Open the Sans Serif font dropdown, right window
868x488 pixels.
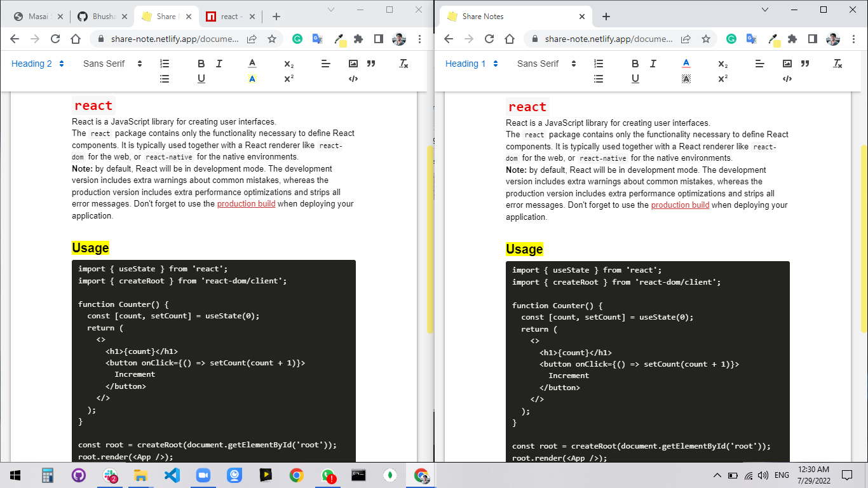pos(547,64)
